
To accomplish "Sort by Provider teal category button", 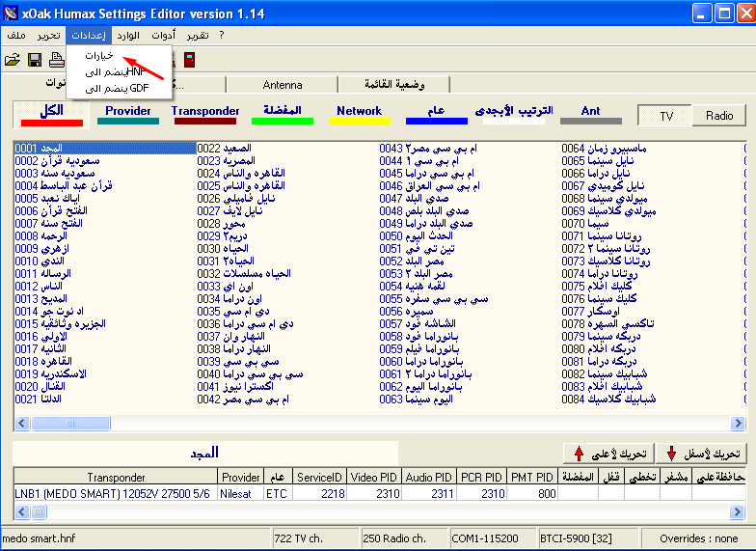I will click(x=127, y=114).
